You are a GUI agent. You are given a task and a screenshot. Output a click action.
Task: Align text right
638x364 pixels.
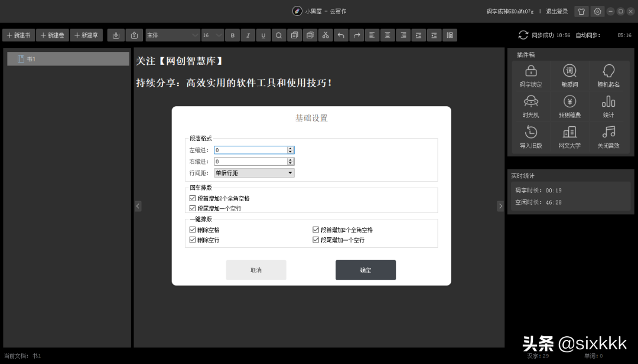403,35
